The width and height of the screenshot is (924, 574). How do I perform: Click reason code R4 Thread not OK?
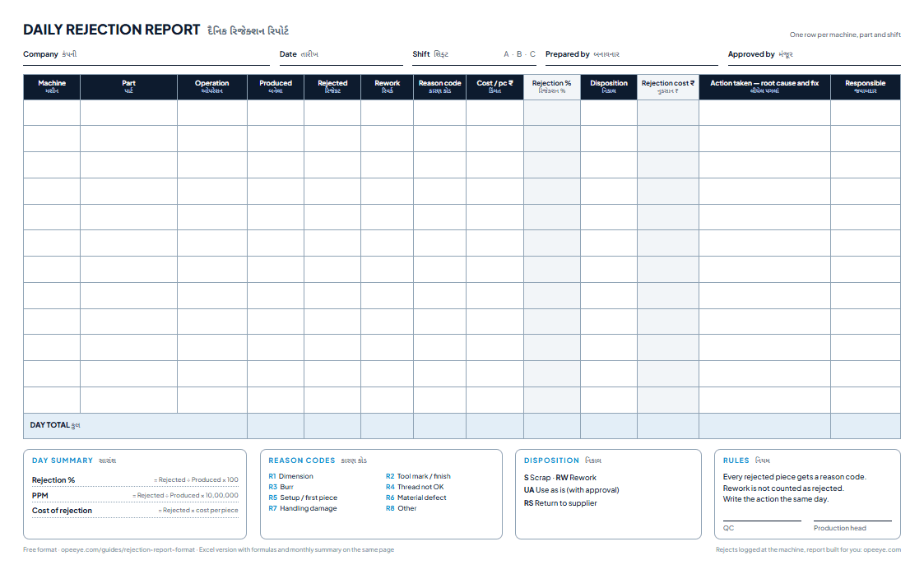415,487
